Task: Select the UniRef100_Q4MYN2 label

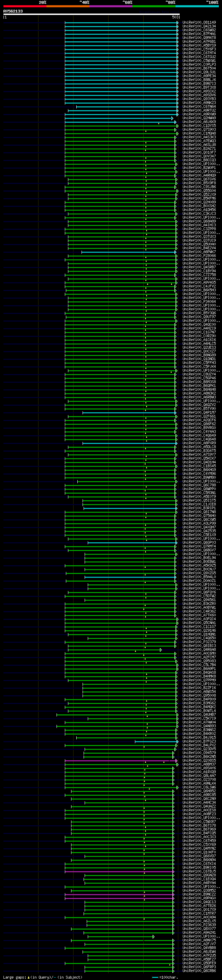Action: (199, 848)
